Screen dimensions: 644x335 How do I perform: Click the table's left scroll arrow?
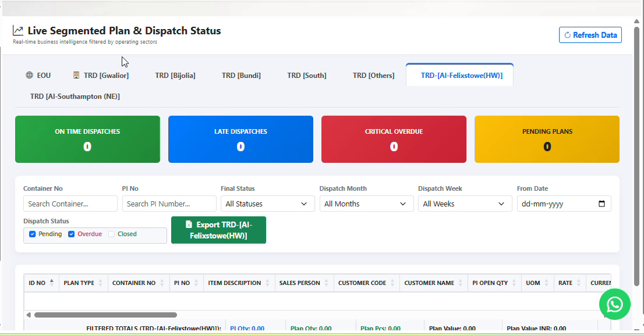(x=29, y=315)
